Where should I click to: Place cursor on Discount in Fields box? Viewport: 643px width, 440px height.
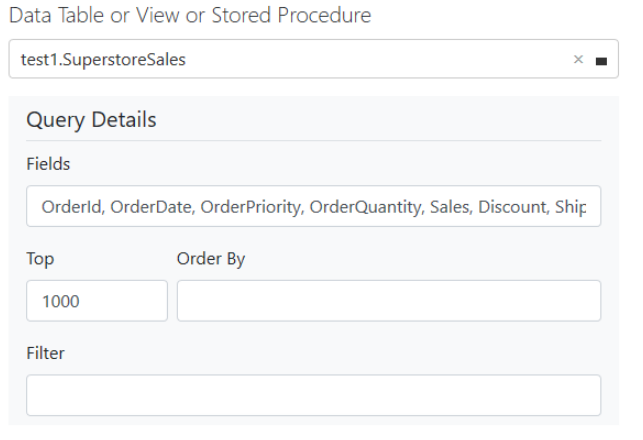click(x=513, y=207)
